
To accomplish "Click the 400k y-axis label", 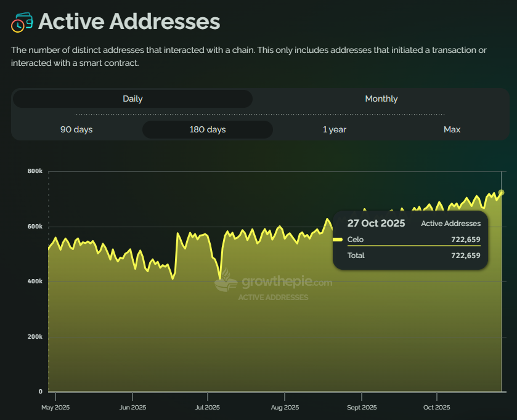I will [35, 281].
